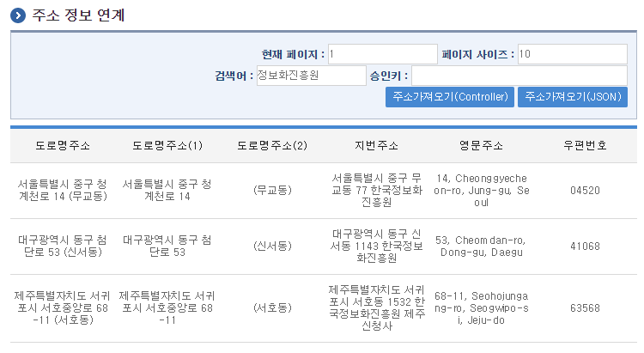
Task: Click the blue arrow icon beside 주소 정보 연계
Action: (x=18, y=15)
